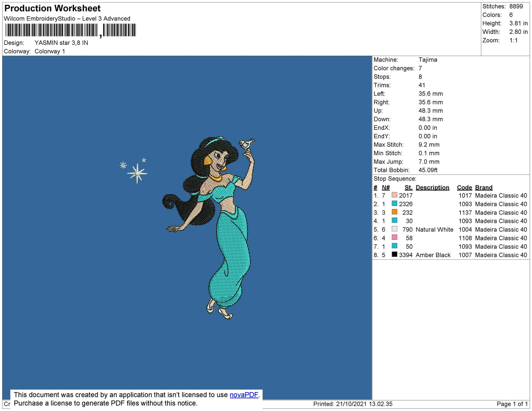The width and height of the screenshot is (532, 411).
Task: Click the Trims value 41
Action: tap(422, 85)
